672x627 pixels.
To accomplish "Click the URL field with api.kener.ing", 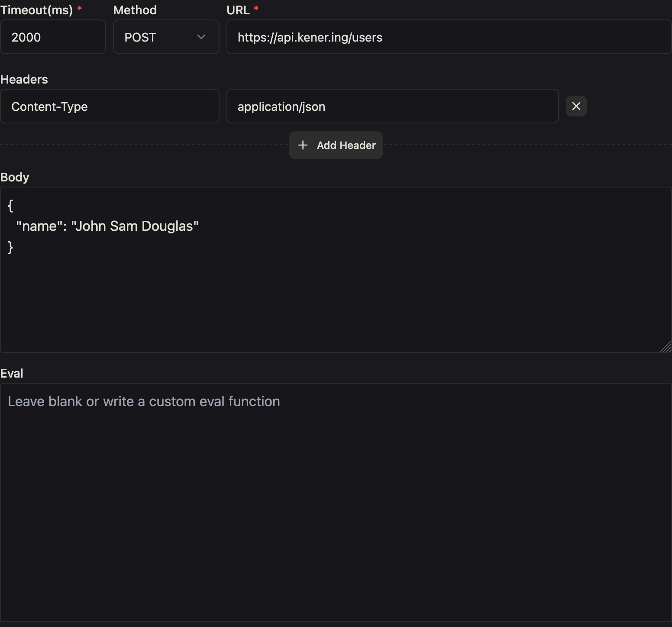I will pos(449,37).
